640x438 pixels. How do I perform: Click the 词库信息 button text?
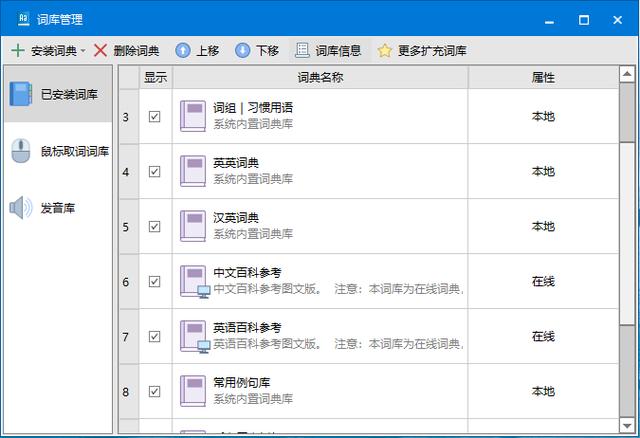pyautogui.click(x=338, y=51)
